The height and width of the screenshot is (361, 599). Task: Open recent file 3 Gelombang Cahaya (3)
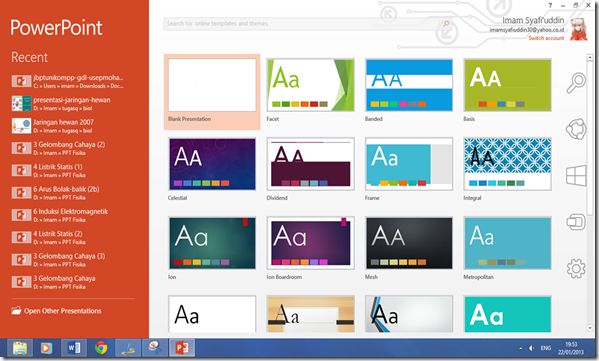point(69,260)
